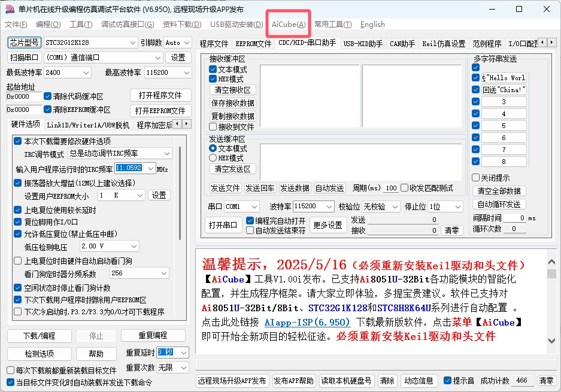561x392 pixels.
Task: Toggle 编程完自动打开 checkbox
Action: 250,221
